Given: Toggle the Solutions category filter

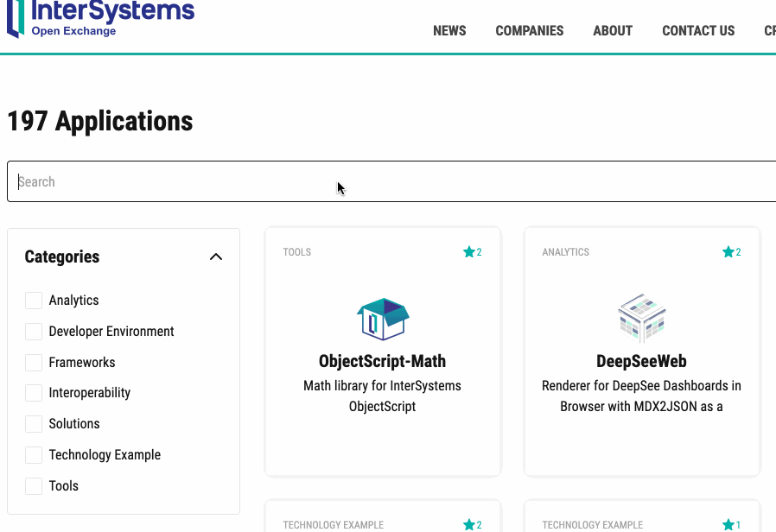Looking at the screenshot, I should click(x=34, y=424).
